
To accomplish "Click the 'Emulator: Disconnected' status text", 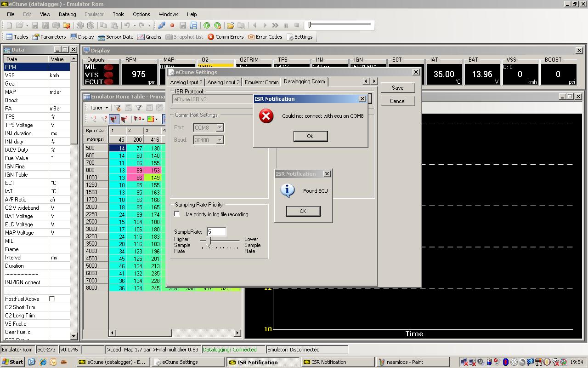I will click(x=293, y=350).
